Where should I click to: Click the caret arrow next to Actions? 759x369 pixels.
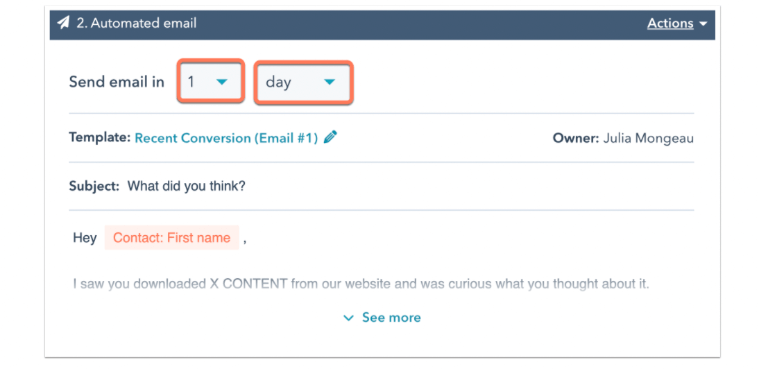click(x=703, y=24)
